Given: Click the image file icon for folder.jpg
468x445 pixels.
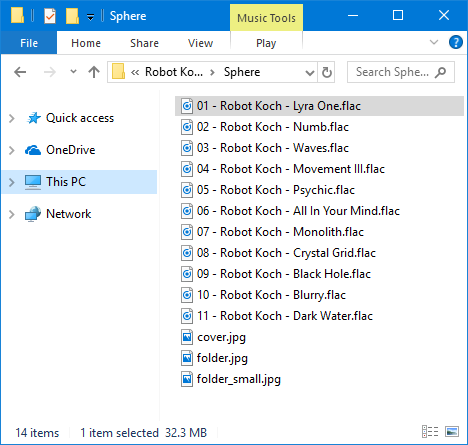Looking at the screenshot, I should 187,358.
